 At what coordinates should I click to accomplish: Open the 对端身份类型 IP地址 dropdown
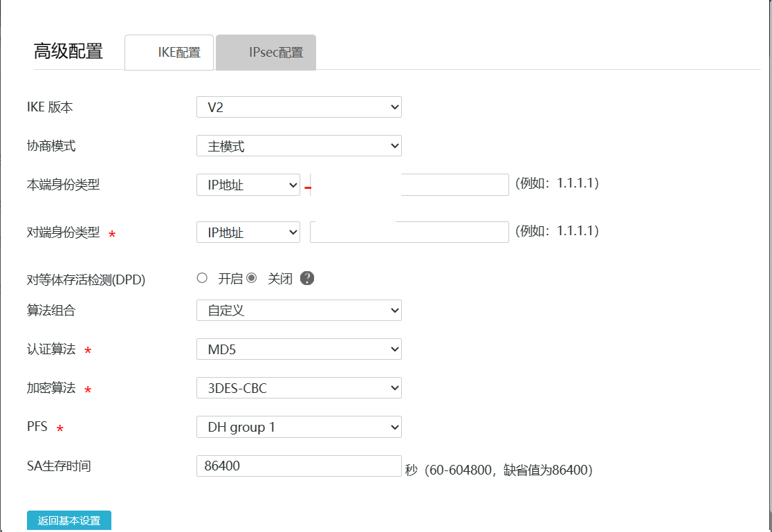click(248, 232)
